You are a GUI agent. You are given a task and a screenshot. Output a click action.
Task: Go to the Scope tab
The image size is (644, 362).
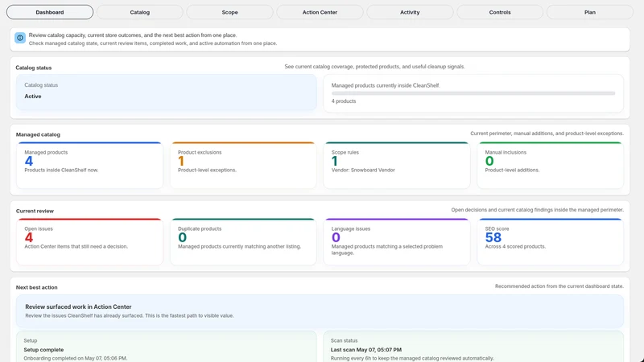[229, 12]
